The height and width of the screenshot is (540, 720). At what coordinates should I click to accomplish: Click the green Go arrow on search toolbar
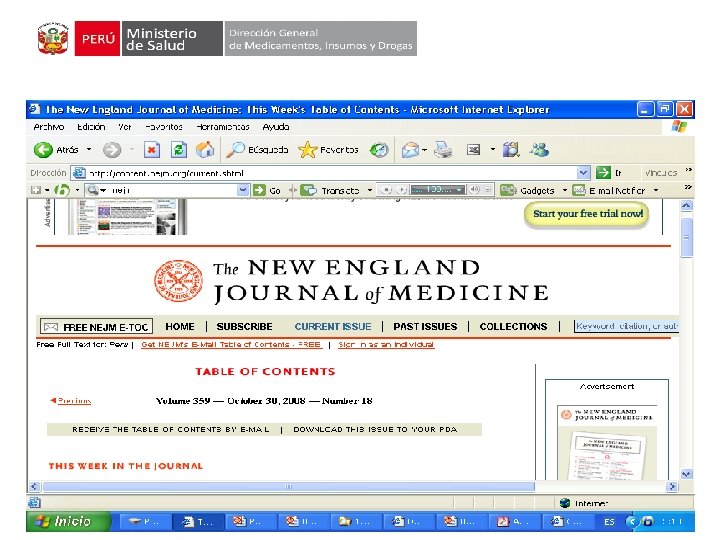click(259, 190)
